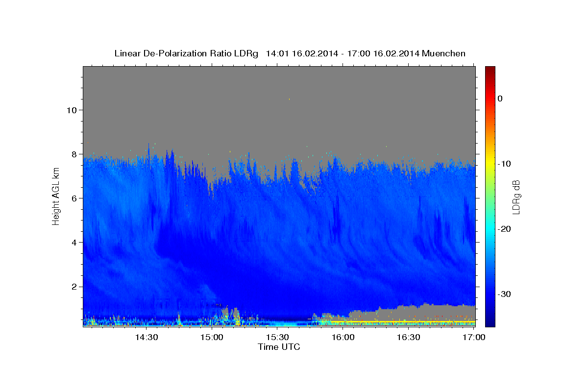Click the height tick label 4
The image size is (588, 392).
coord(73,242)
